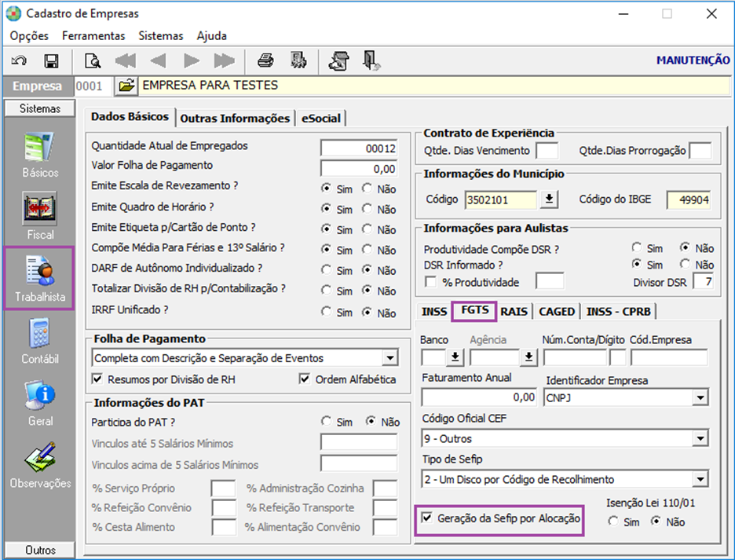
Task: Click the calculator-like icon beside printer
Action: [298, 61]
